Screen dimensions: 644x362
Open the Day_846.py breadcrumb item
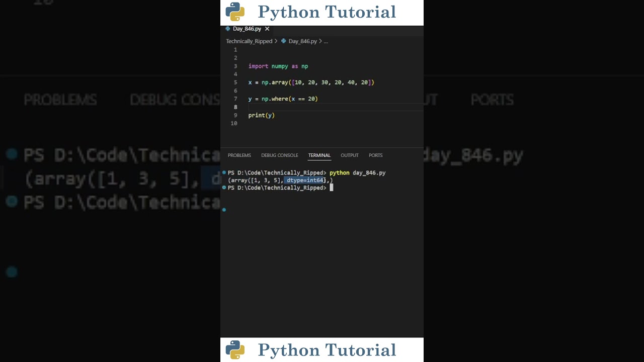point(303,41)
